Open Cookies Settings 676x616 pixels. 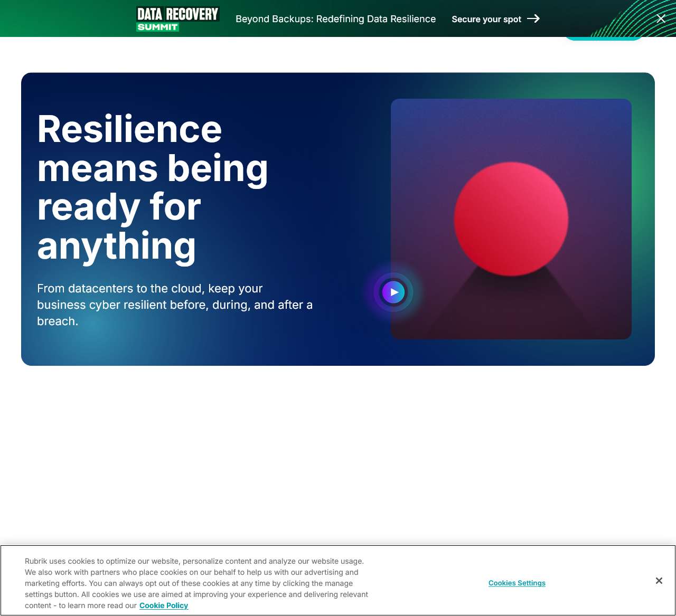click(517, 583)
